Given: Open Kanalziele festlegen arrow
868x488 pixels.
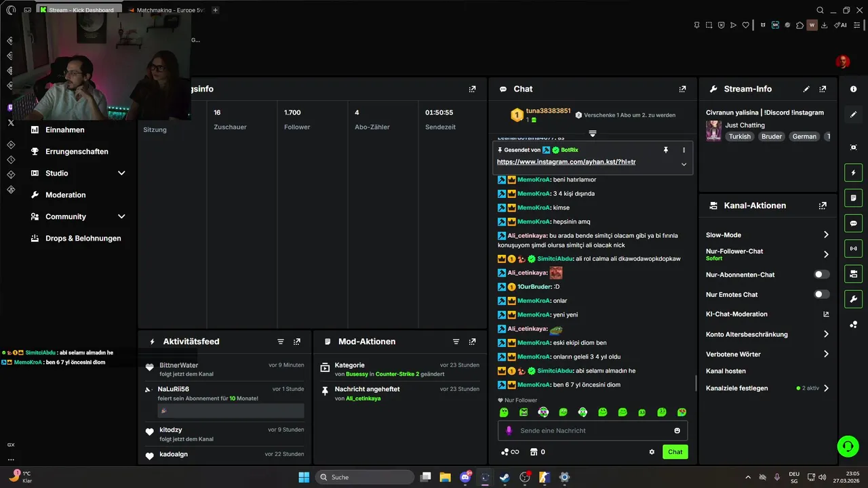Looking at the screenshot, I should coord(826,388).
